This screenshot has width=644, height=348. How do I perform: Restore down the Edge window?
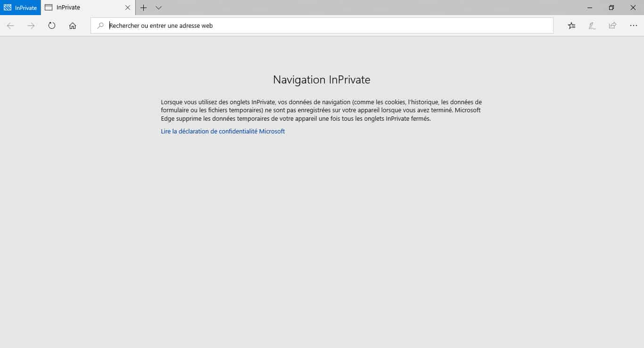611,8
